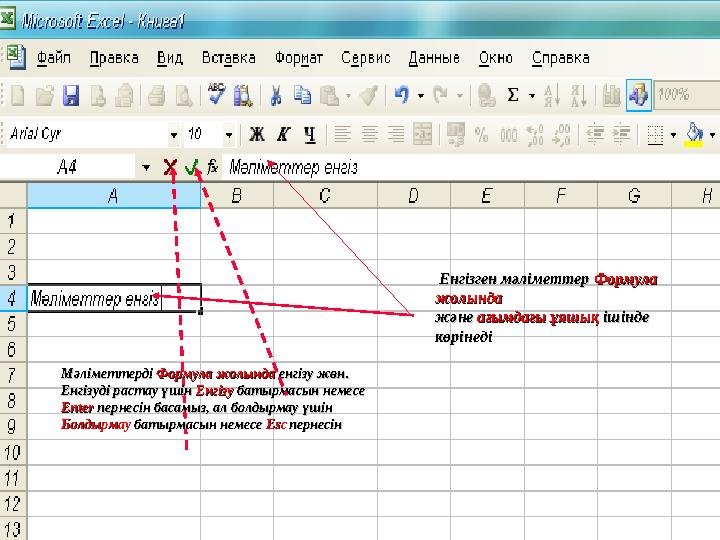Sort ascending A-Я icon

click(x=551, y=96)
